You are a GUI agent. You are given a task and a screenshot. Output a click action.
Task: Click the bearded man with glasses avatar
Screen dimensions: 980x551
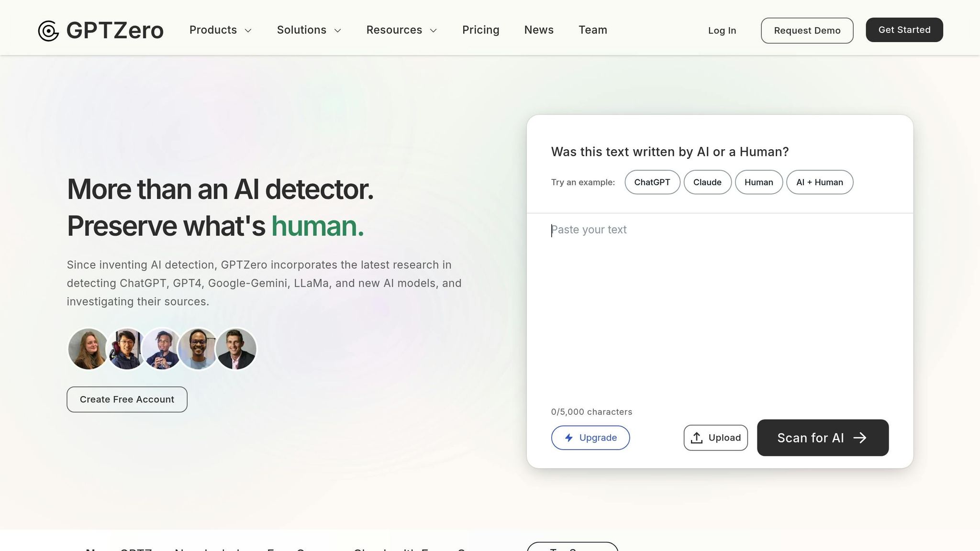pos(198,349)
